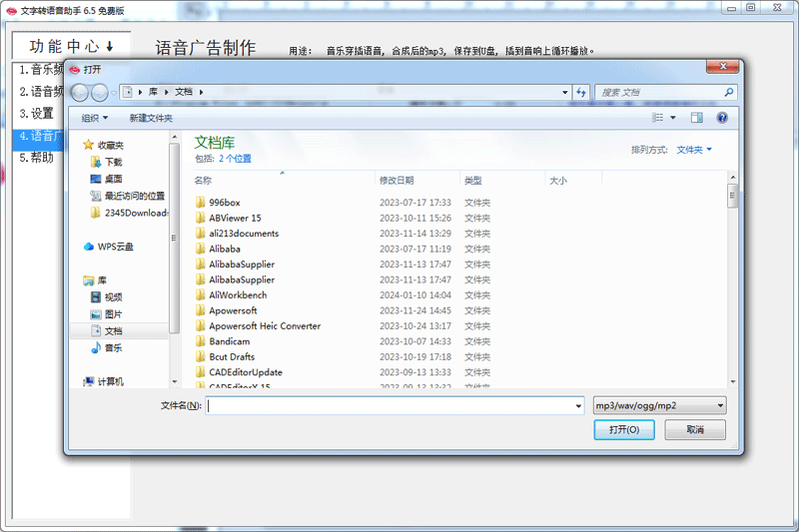799x532 pixels.
Task: Select the Apowersoft folder
Action: (233, 310)
